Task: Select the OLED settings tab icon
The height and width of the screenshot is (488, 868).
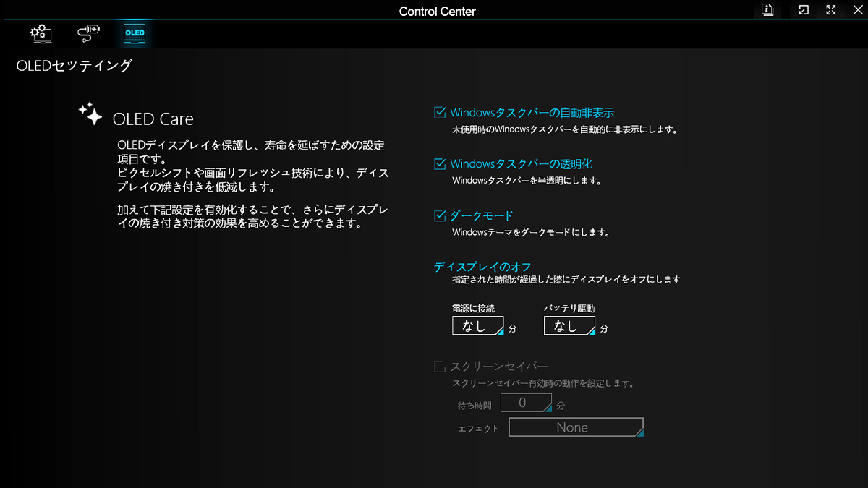Action: coord(135,33)
